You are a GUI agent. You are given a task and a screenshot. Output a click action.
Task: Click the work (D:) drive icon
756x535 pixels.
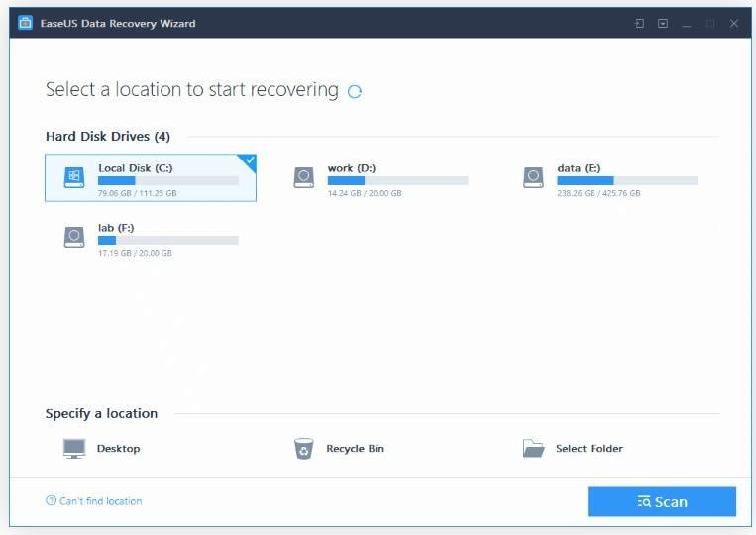click(x=304, y=177)
